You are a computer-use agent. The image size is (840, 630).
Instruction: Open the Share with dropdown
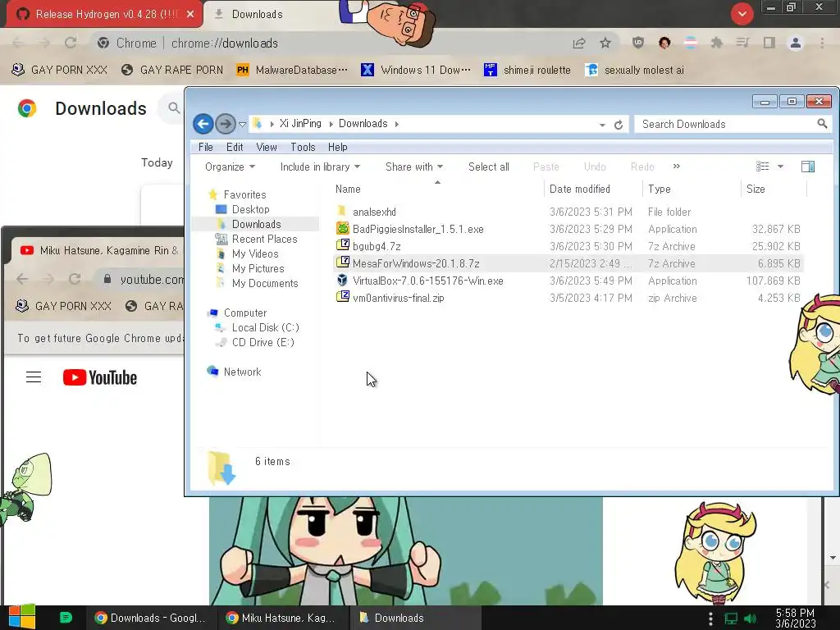(414, 167)
